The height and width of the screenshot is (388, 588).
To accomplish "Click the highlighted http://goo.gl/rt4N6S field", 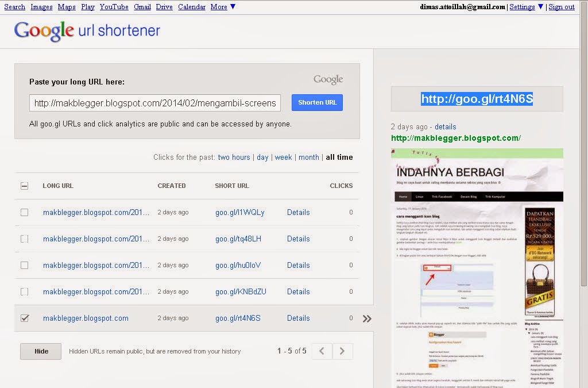I will pyautogui.click(x=477, y=99).
